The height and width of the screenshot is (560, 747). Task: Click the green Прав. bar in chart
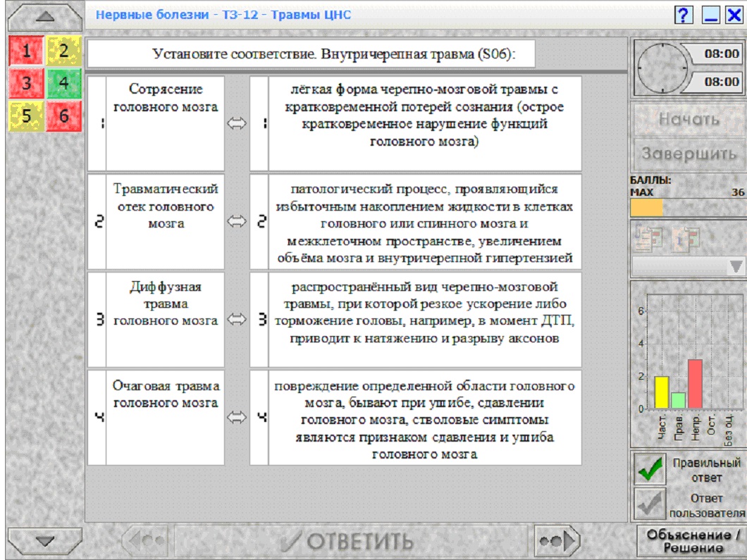tap(678, 401)
